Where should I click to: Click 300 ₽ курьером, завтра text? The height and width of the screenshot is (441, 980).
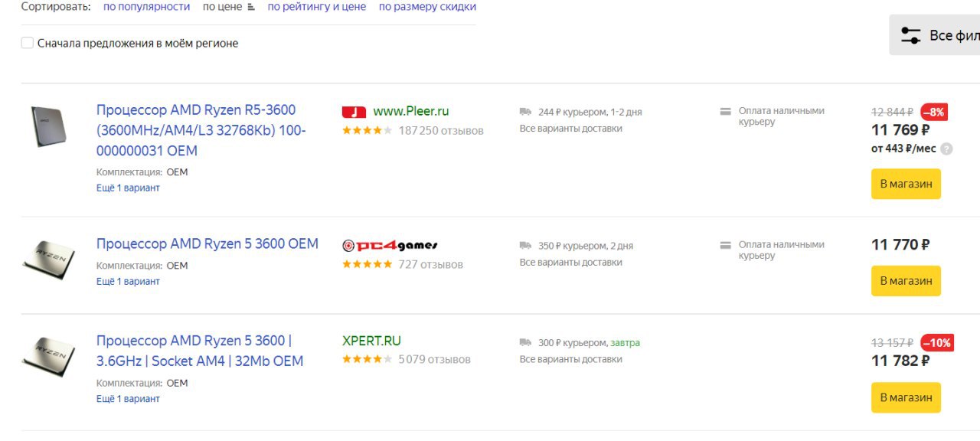[589, 342]
